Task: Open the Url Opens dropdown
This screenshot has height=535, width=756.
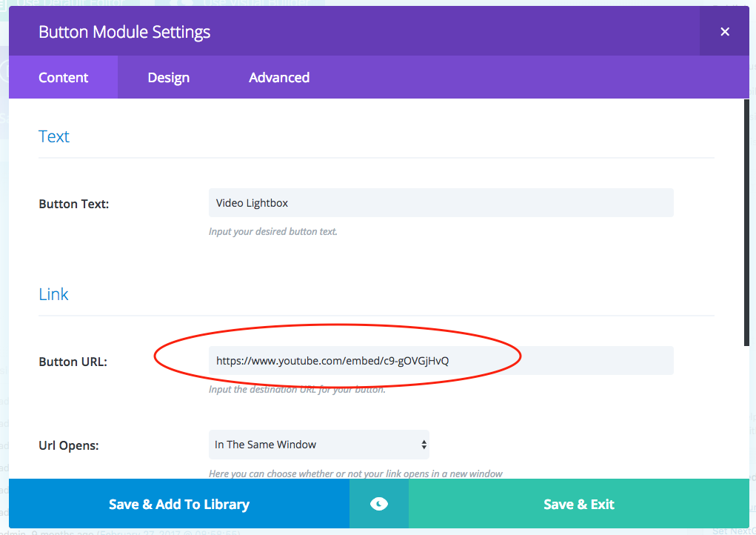Action: 318,445
